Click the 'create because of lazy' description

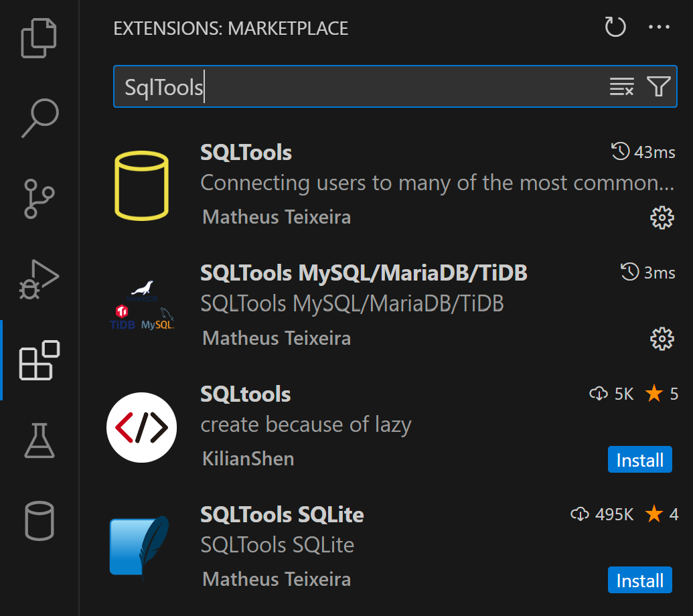306,425
